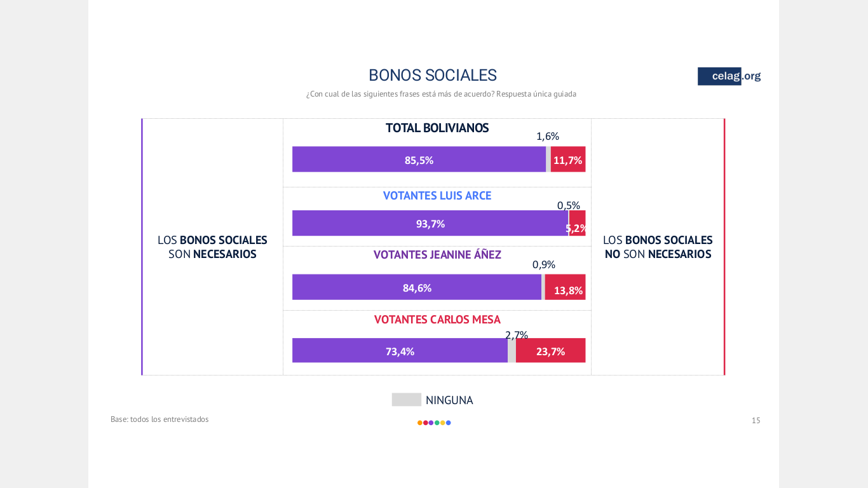This screenshot has height=488, width=868.
Task: Click the VOTANTES CARLOS MESA heading
Action: (x=437, y=320)
